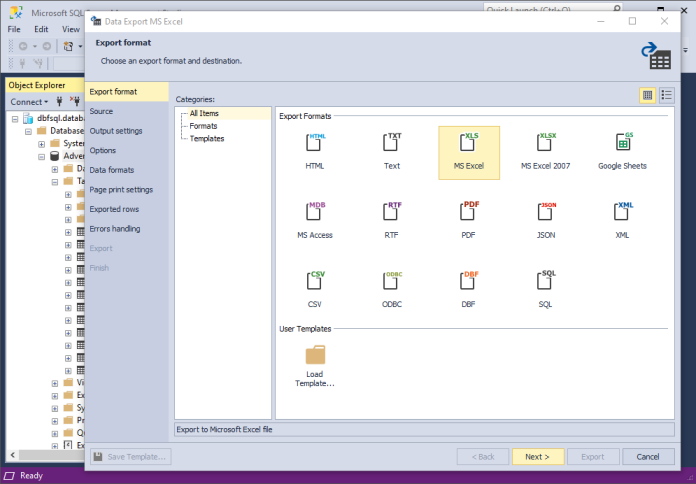Click the Next button
Screen dimensions: 696x484
coord(538,456)
